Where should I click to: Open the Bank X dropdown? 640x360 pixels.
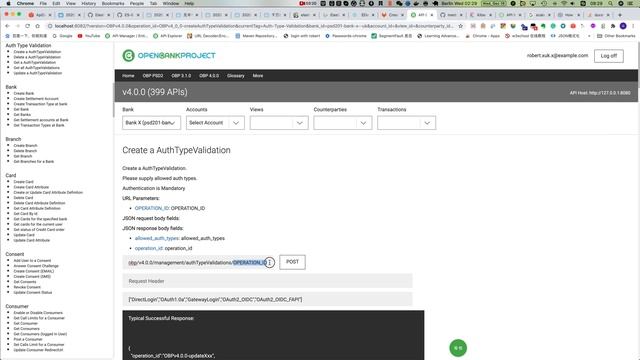tap(151, 123)
